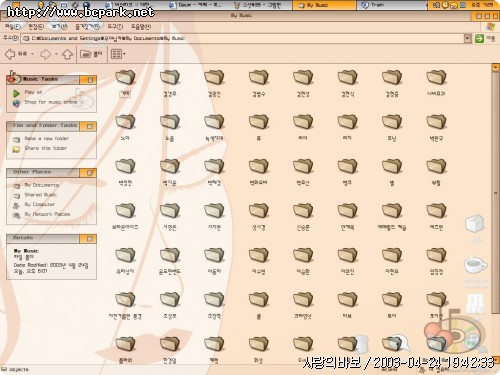Click the 나비효과 folder name label
This screenshot has width=500, height=375.
click(x=436, y=94)
